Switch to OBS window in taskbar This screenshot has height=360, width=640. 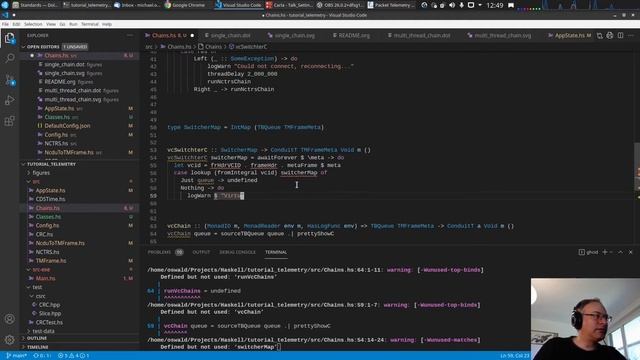pyautogui.click(x=340, y=5)
